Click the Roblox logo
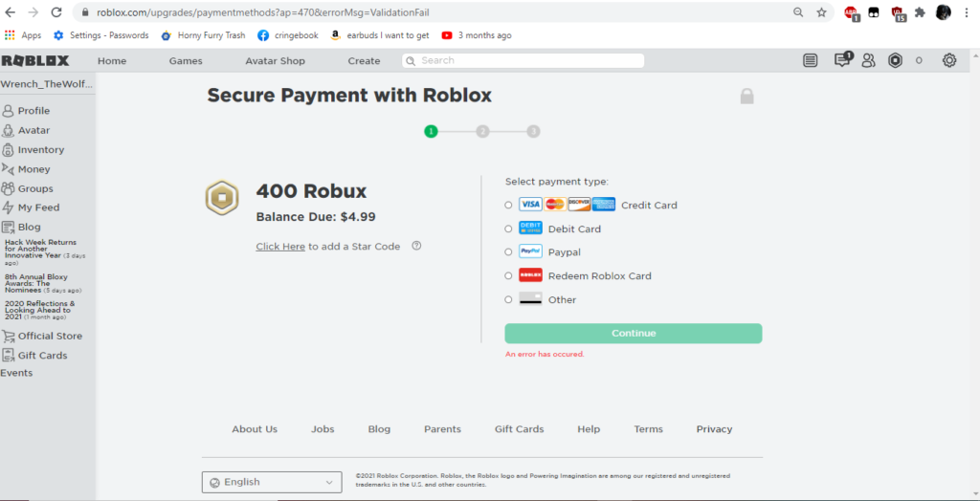This screenshot has width=980, height=501. click(35, 60)
